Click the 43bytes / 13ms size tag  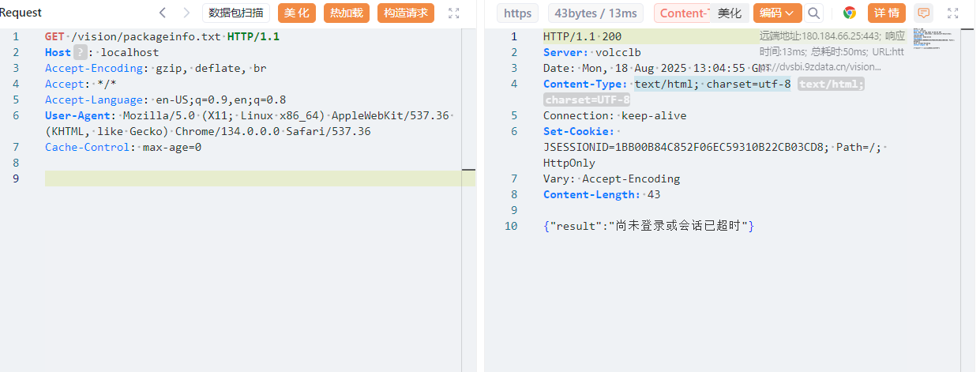(x=595, y=13)
